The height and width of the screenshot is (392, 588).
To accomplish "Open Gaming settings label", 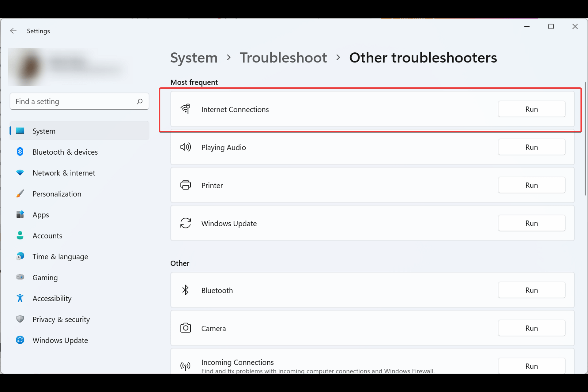I will pyautogui.click(x=45, y=277).
